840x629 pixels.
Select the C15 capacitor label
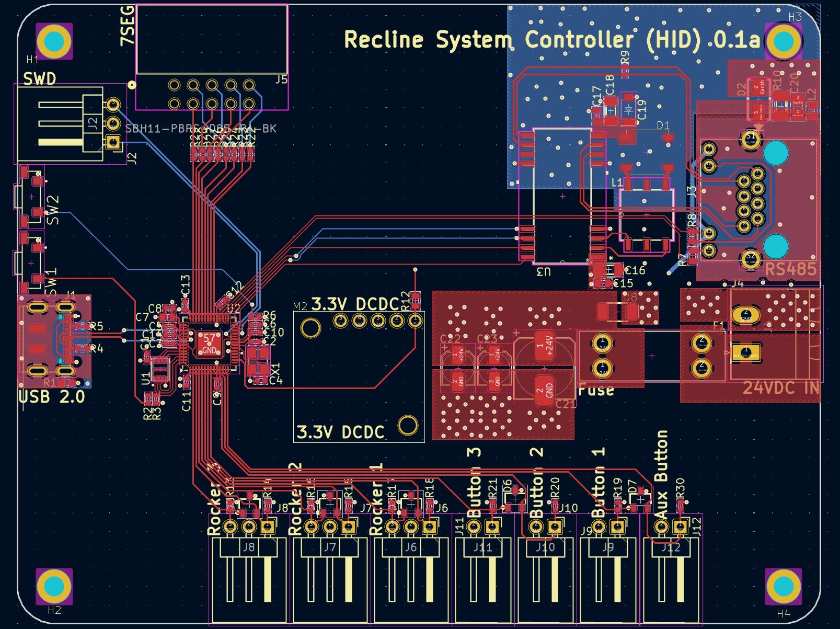pos(623,283)
